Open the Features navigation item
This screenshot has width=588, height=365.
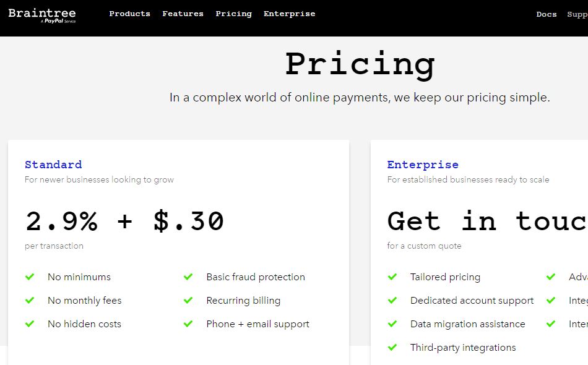pos(183,14)
